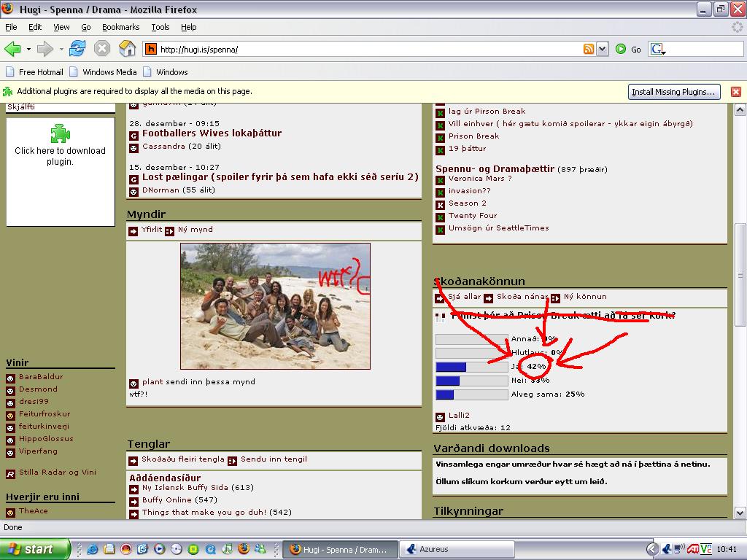
Task: Click the ATI tray icon
Action: [x=693, y=549]
